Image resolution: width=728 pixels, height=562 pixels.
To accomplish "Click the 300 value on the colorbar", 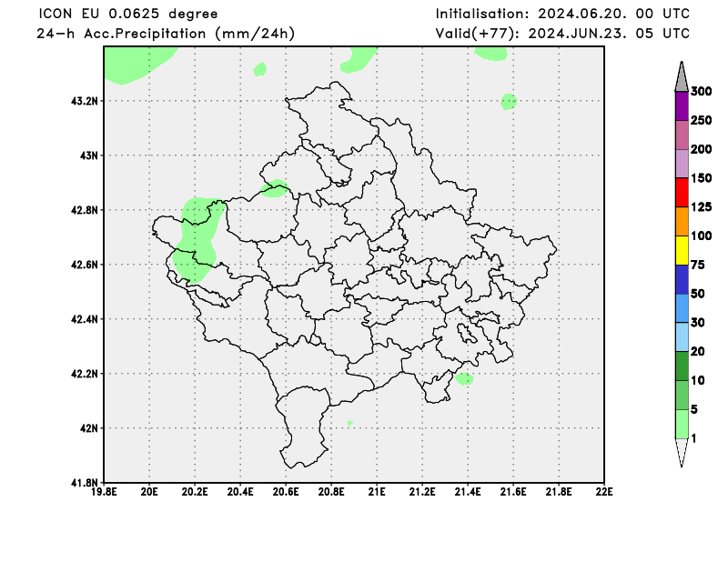I will point(701,92).
